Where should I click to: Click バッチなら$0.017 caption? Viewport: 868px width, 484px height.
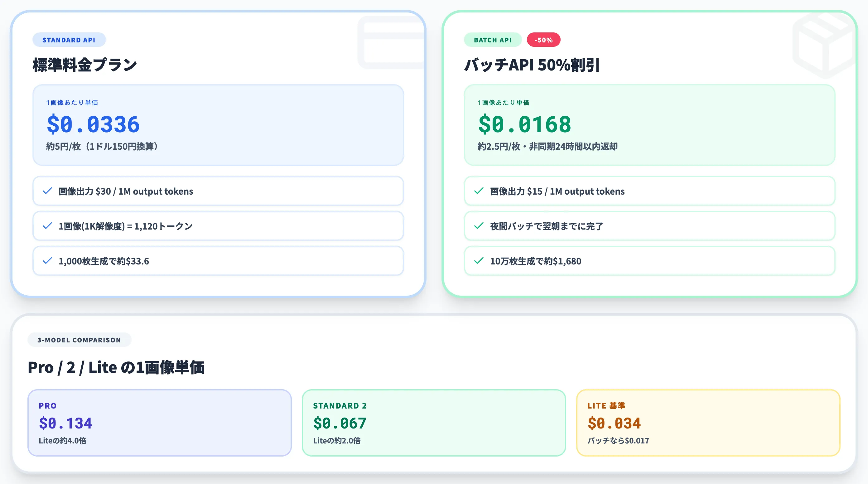click(618, 441)
